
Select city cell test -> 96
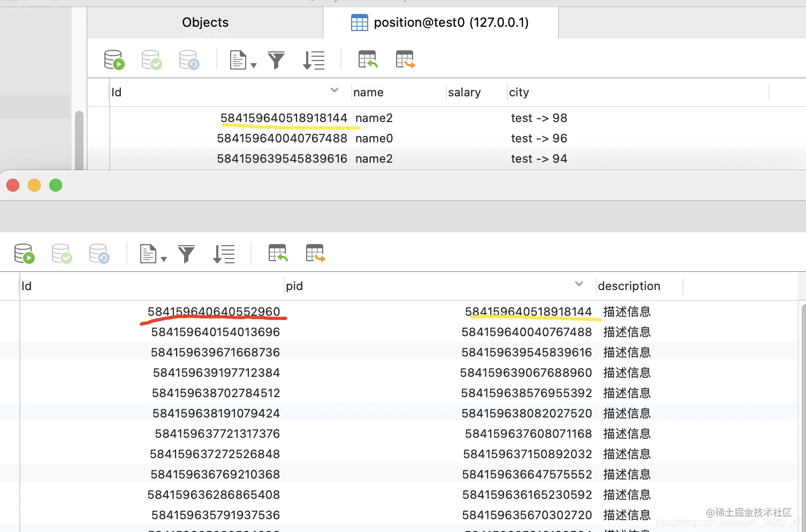pos(539,139)
